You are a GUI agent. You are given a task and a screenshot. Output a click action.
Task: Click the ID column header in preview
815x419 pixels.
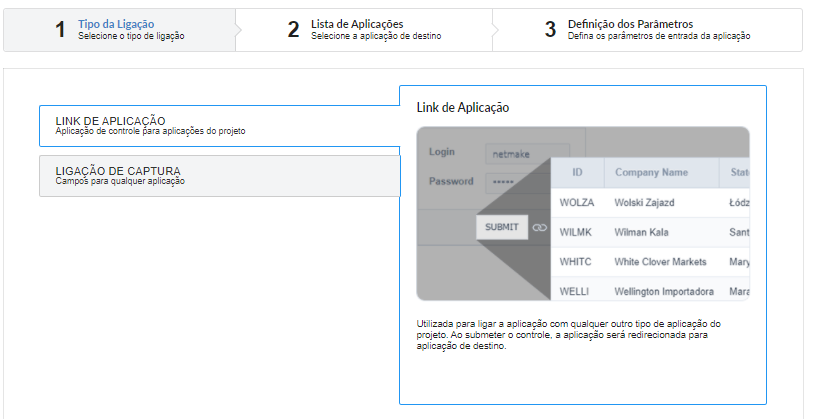[x=577, y=173]
